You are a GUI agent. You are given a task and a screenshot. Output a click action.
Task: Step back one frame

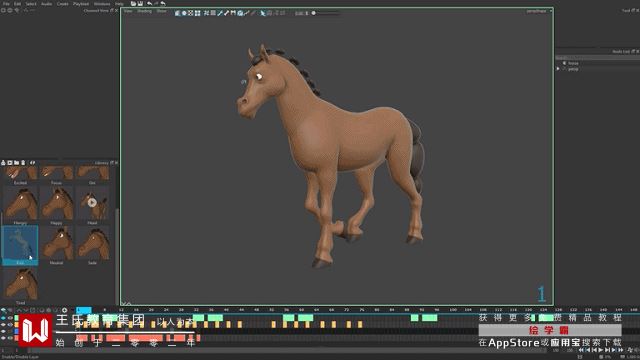(x=594, y=350)
